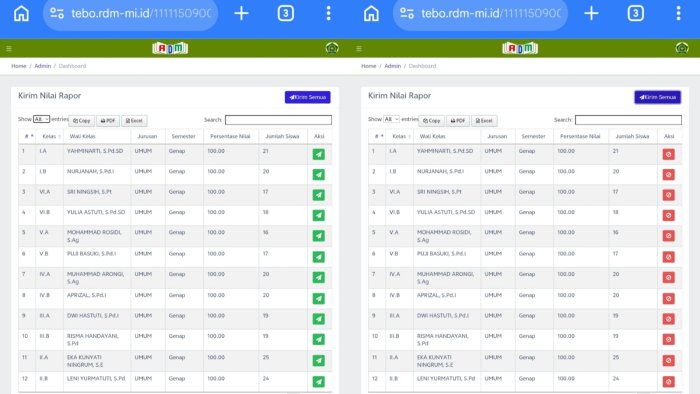The image size is (700, 394).
Task: Open Show entries dropdown in left page
Action: [41, 119]
